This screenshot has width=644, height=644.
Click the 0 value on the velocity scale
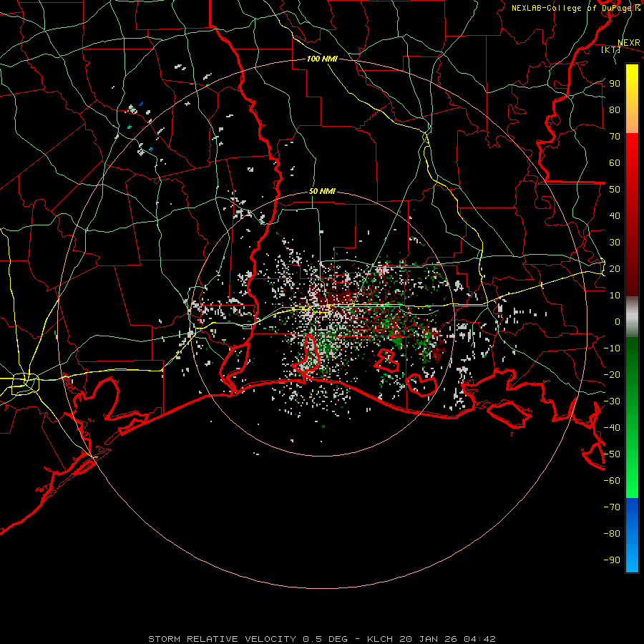(x=618, y=322)
